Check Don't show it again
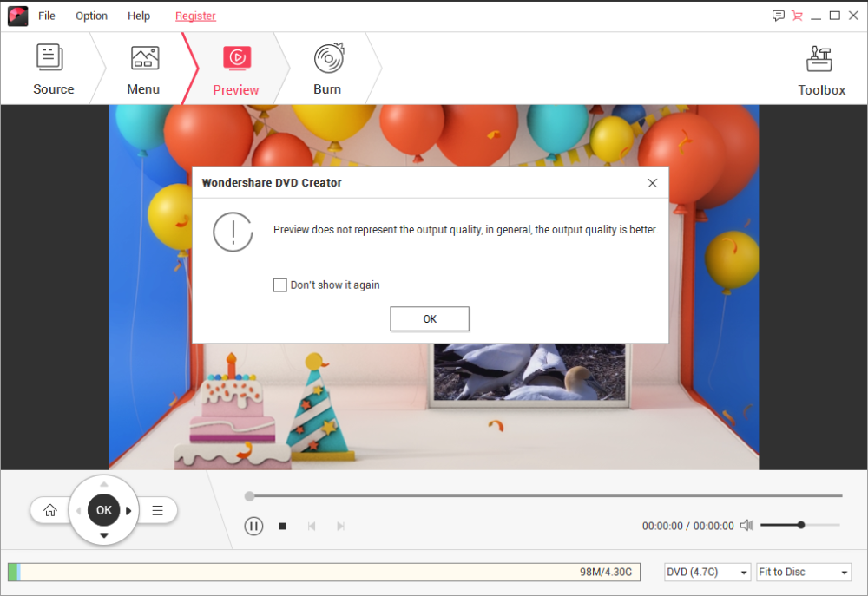 point(280,285)
